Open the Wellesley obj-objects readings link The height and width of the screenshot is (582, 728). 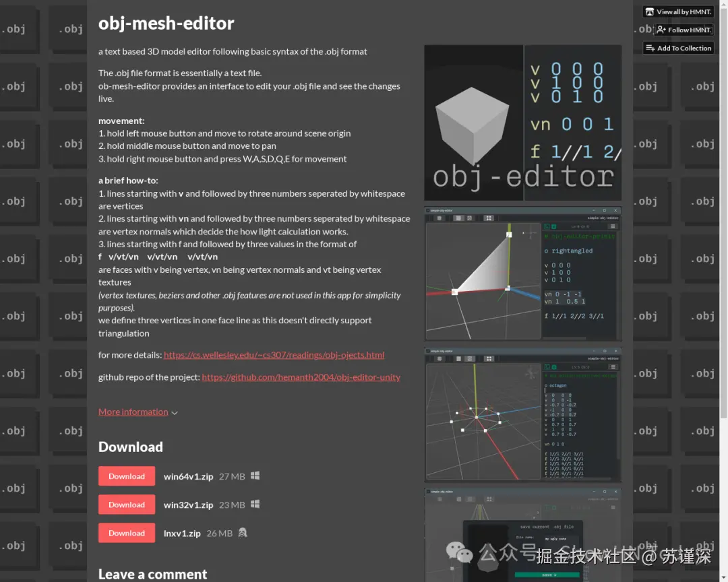click(274, 355)
